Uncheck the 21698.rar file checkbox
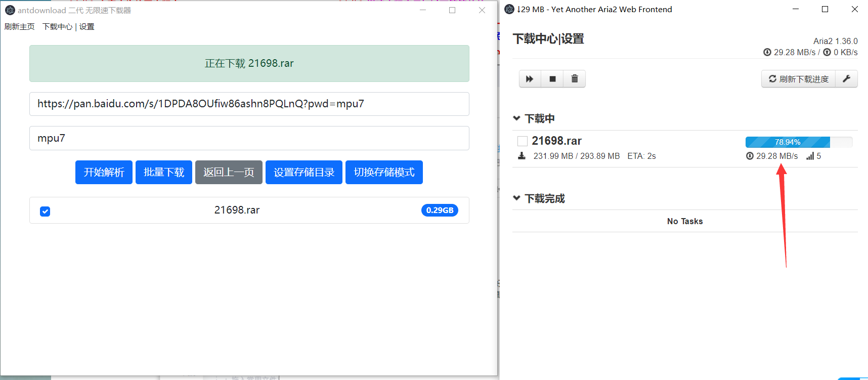 pyautogui.click(x=45, y=211)
